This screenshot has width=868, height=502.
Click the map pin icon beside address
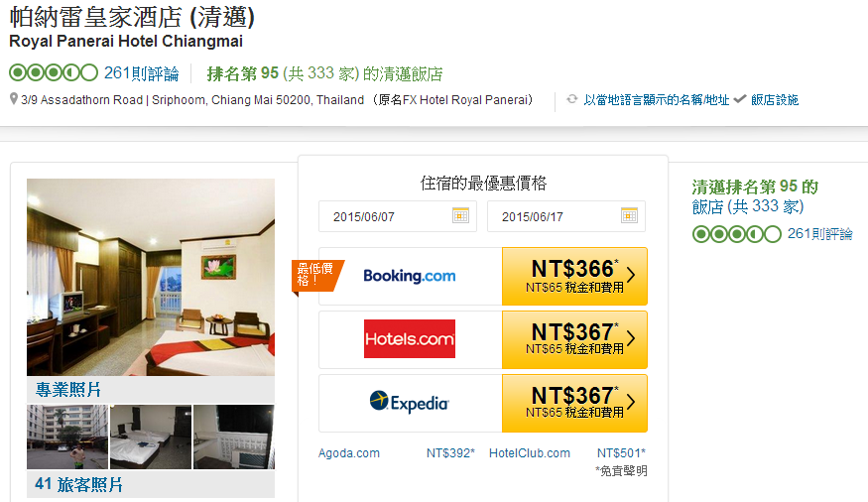click(x=14, y=99)
